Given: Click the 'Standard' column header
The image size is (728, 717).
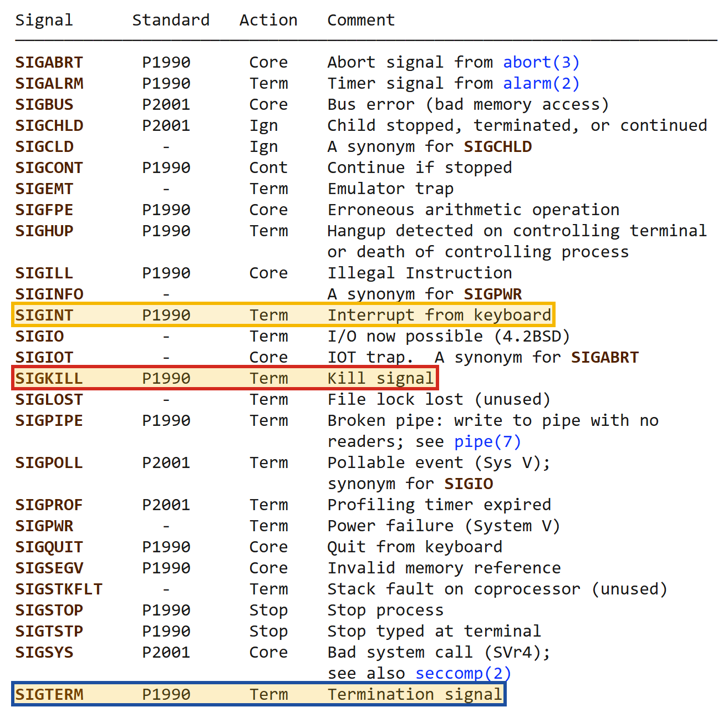Looking at the screenshot, I should [171, 20].
